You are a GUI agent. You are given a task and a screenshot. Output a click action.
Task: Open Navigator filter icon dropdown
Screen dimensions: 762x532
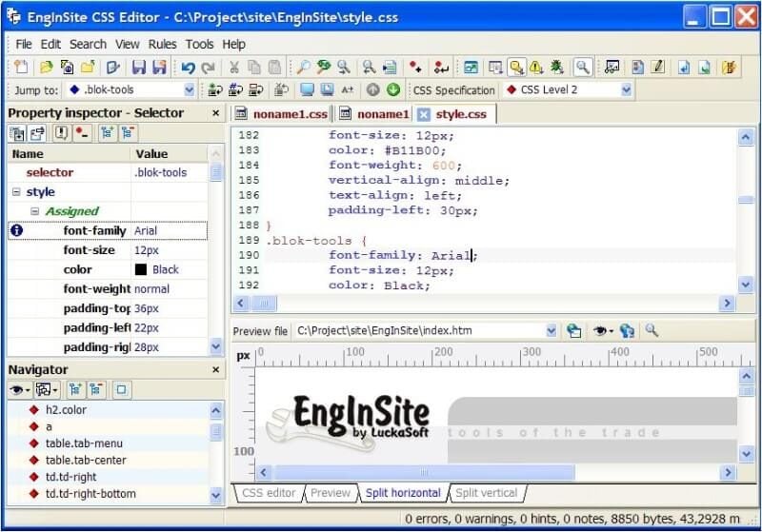coord(46,389)
